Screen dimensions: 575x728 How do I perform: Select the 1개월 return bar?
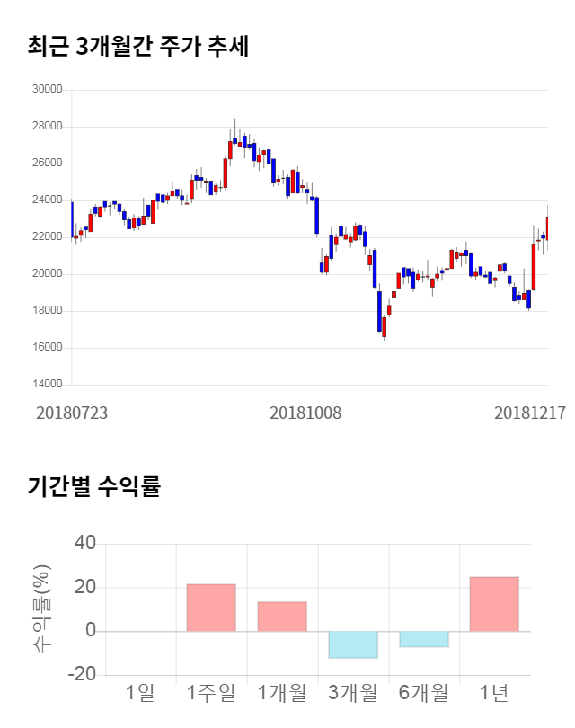282,617
